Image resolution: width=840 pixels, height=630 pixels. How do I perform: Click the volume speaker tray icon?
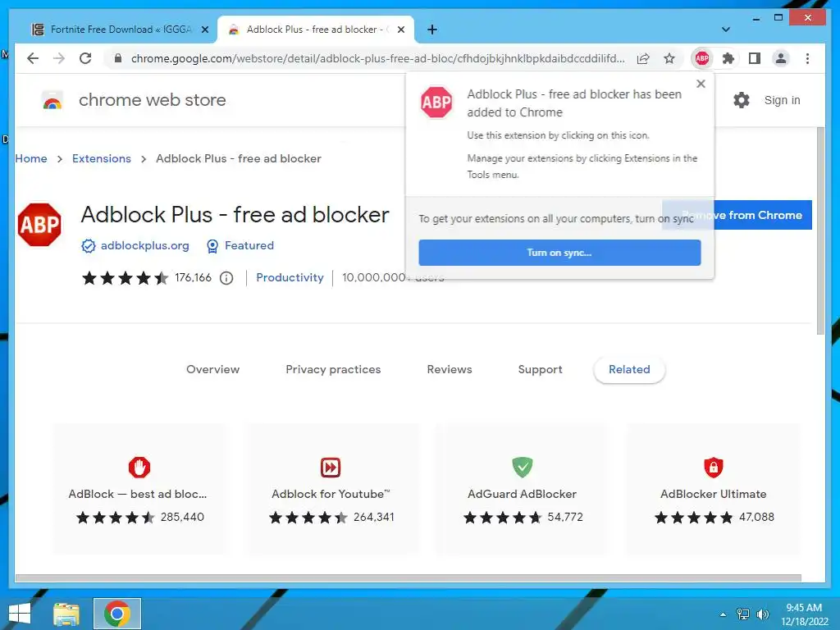coord(762,614)
